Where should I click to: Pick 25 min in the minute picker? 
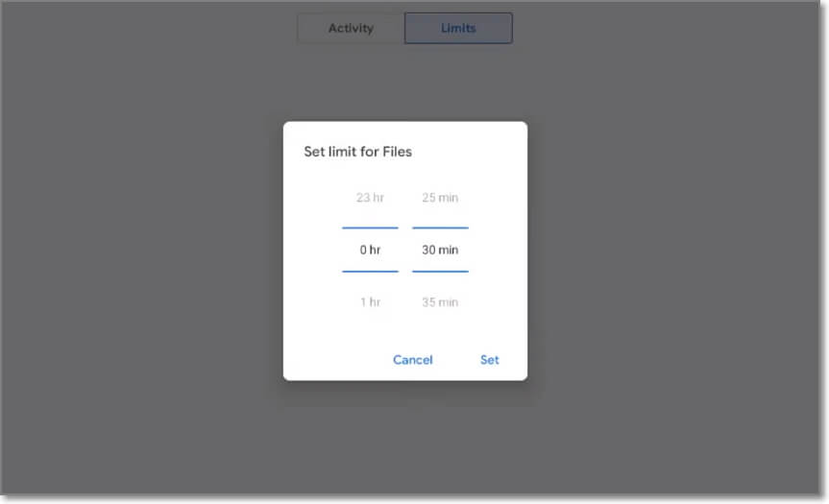pyautogui.click(x=440, y=198)
